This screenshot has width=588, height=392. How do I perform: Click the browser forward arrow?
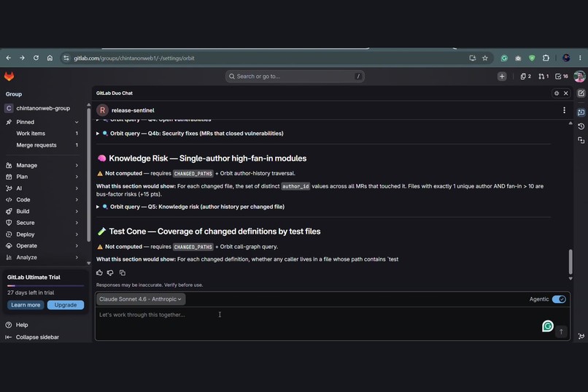pos(22,58)
